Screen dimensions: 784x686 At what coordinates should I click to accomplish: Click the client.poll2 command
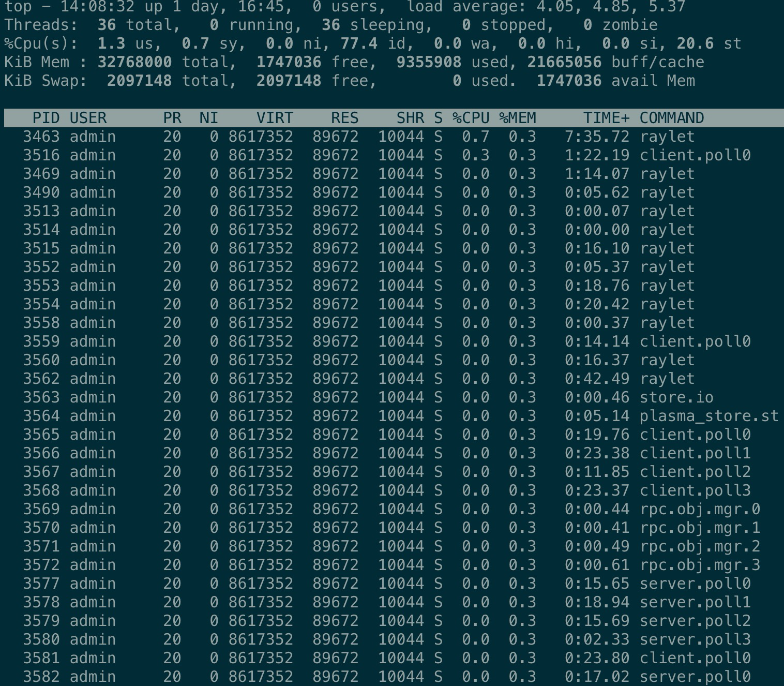click(695, 472)
